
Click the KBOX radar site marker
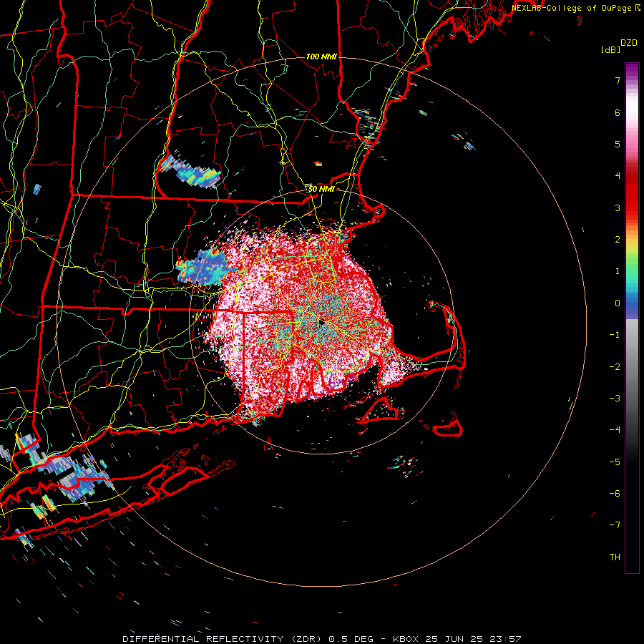tap(321, 322)
